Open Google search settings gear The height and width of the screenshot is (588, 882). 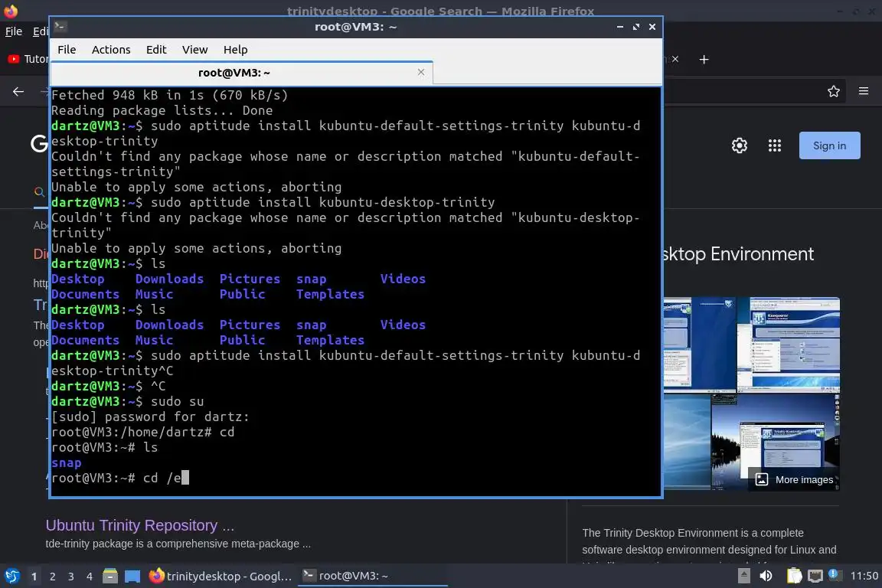[x=739, y=145]
